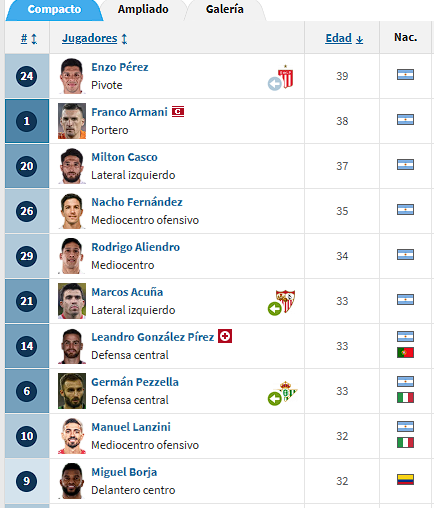Screen dimensions: 434x508
Task: Sort by Edad column header
Action: click(x=344, y=39)
